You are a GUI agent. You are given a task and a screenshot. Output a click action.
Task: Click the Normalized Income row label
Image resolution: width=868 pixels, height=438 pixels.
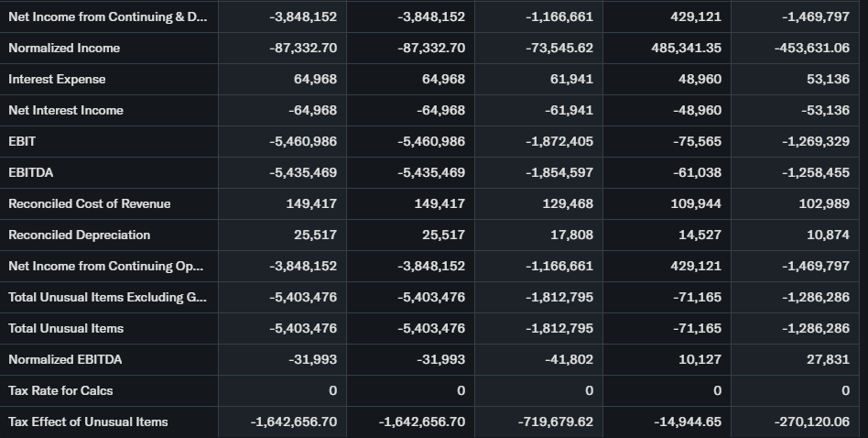tap(64, 48)
